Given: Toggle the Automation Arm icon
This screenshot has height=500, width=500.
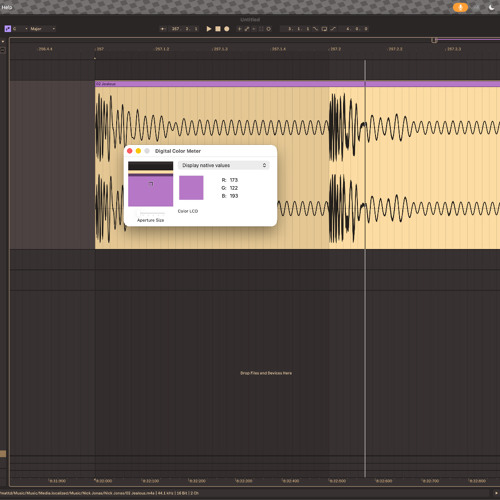Looking at the screenshot, I should 247,29.
